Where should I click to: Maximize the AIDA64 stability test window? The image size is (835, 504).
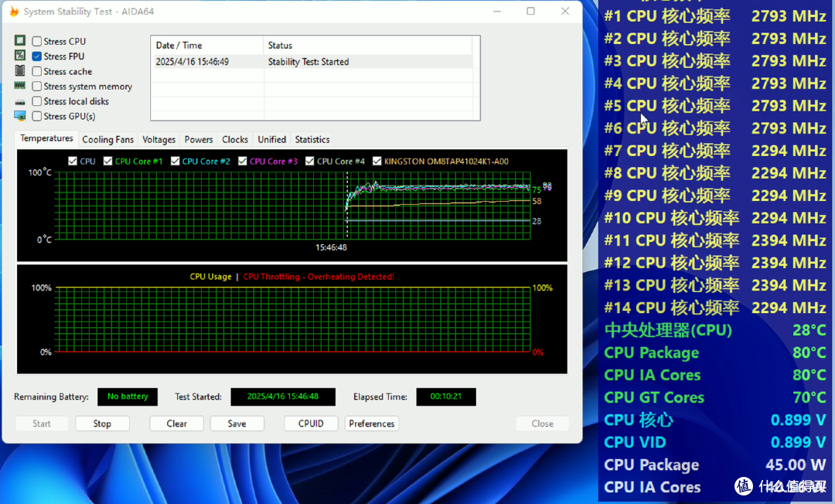point(531,11)
